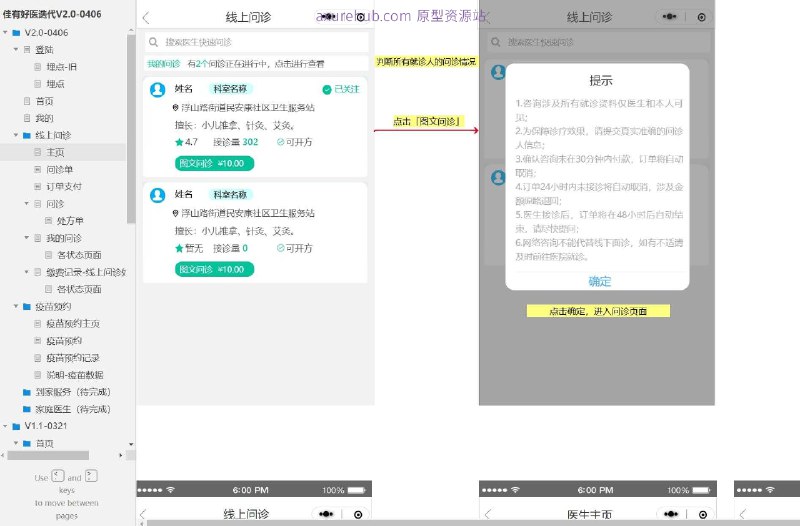Tap mini-program menu dots on top-left screen
800x526 pixels.
328,17
